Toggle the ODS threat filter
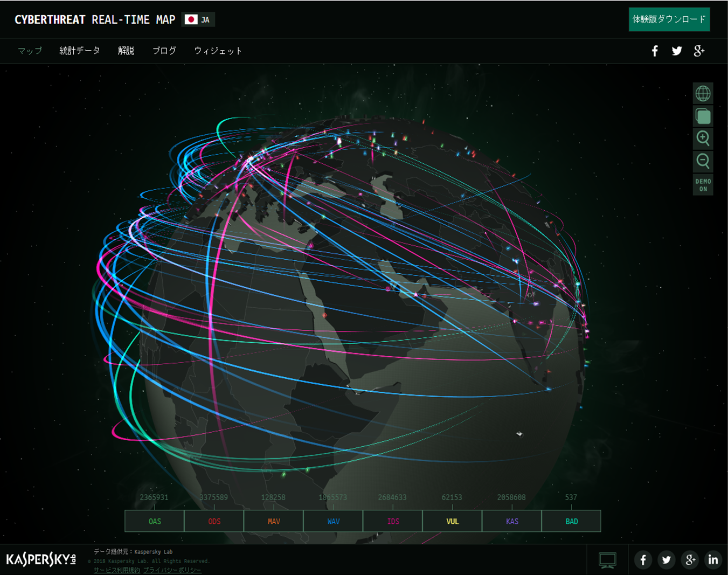Viewport: 728px width, 575px height. pos(214,521)
